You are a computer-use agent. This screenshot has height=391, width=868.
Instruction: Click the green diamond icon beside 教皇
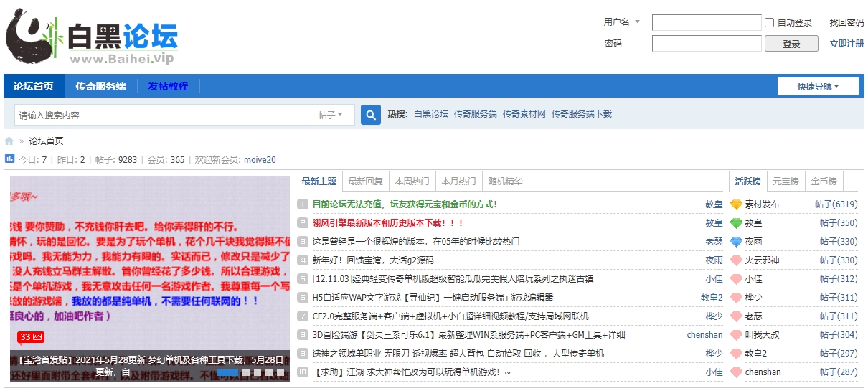[x=736, y=223]
